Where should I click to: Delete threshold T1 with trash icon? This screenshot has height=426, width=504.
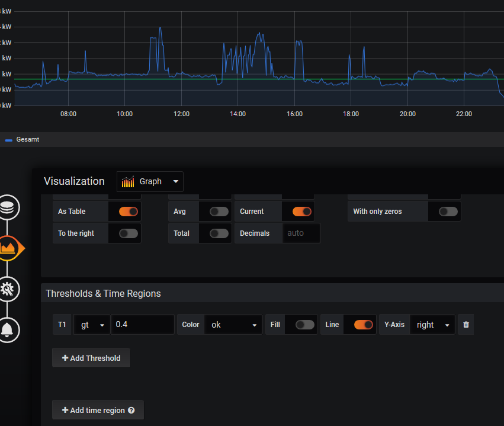tap(466, 325)
